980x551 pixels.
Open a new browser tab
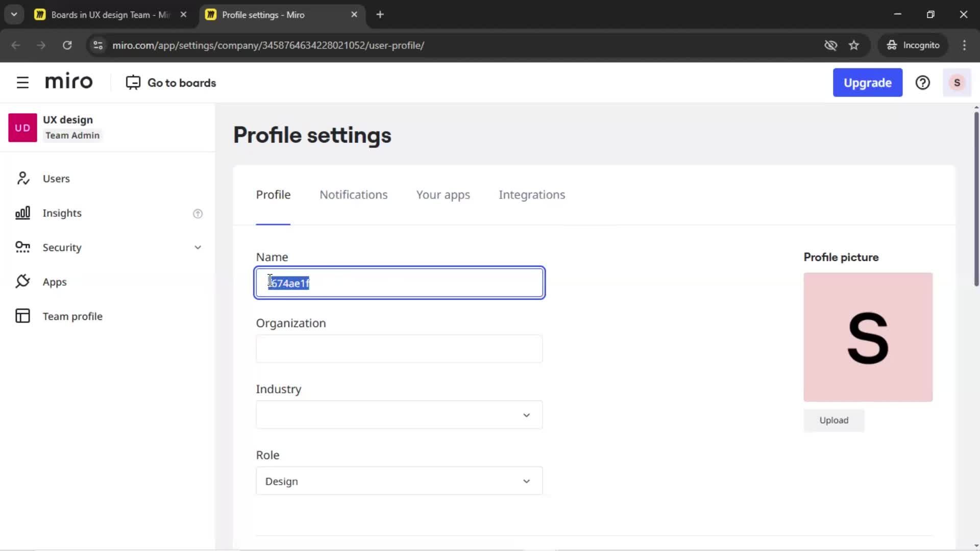point(380,15)
